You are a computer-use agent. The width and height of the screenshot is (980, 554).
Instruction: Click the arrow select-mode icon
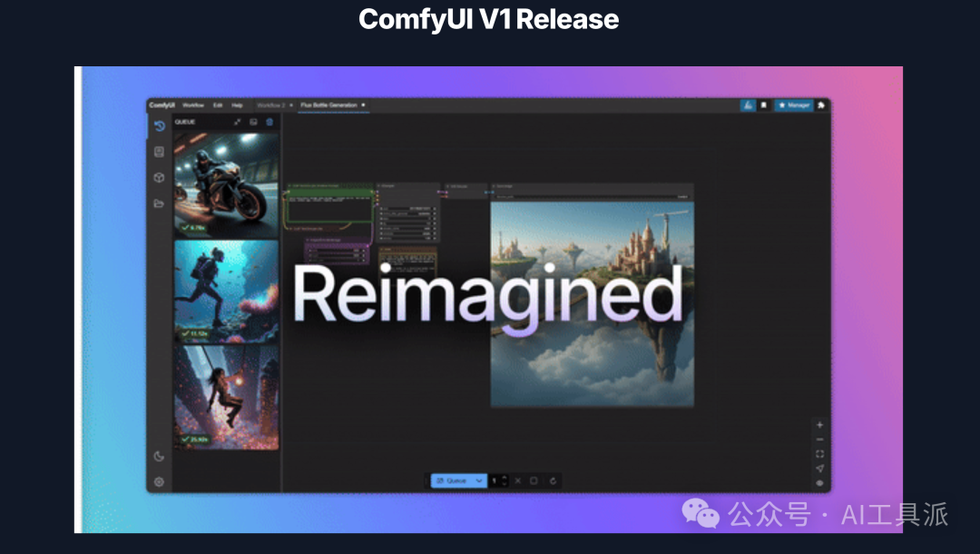pos(820,469)
